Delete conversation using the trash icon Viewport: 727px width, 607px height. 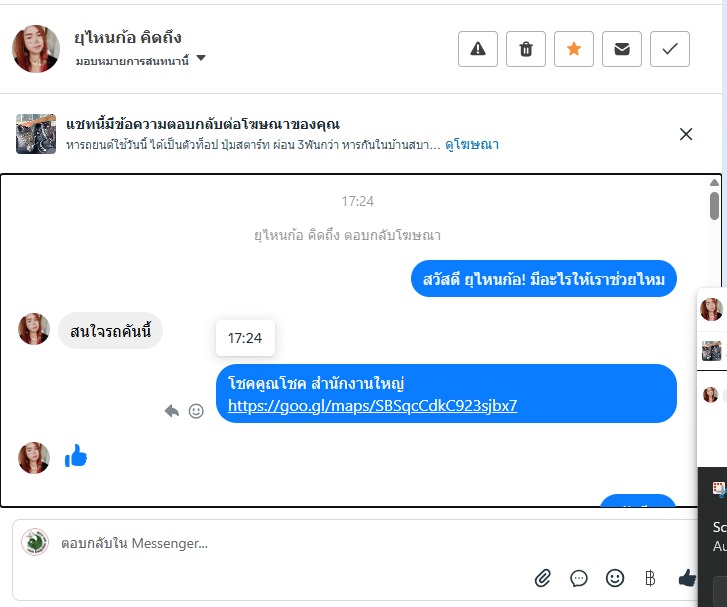[x=526, y=49]
